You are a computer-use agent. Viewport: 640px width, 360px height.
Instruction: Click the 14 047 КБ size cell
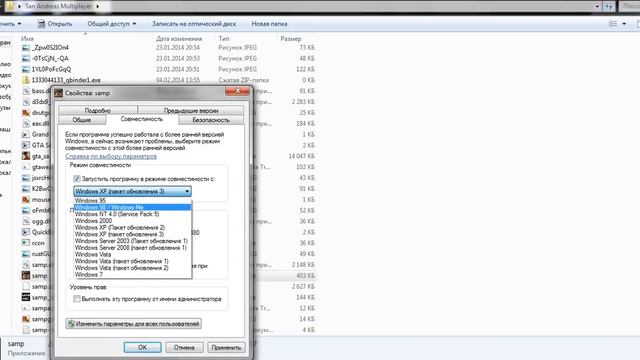pos(302,156)
